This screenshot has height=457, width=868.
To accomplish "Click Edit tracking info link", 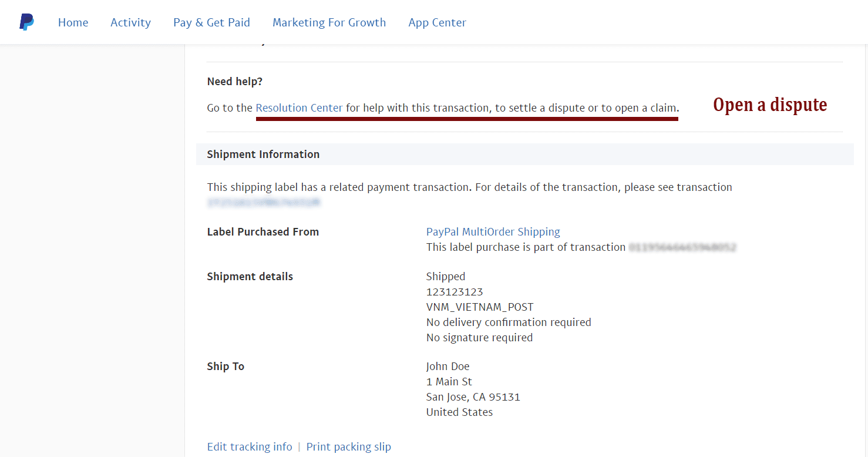I will coord(250,447).
